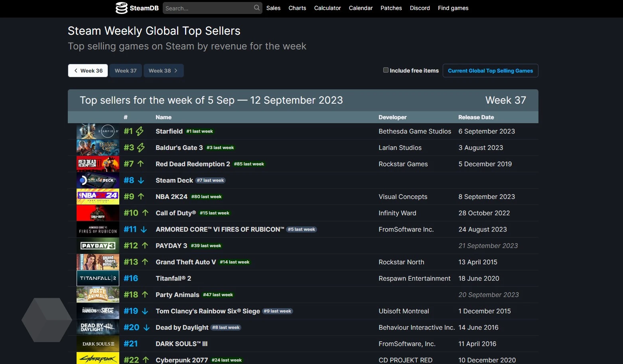The width and height of the screenshot is (623, 364).
Task: Click the Steam Deck thumbnail
Action: point(98,180)
